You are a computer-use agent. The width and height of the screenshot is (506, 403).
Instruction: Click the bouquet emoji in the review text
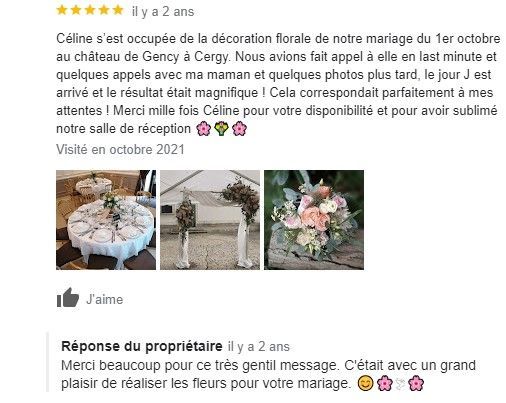click(x=221, y=129)
